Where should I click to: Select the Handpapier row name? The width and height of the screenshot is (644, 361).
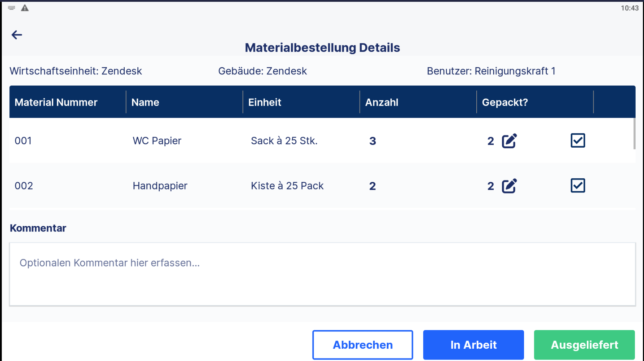click(x=160, y=186)
